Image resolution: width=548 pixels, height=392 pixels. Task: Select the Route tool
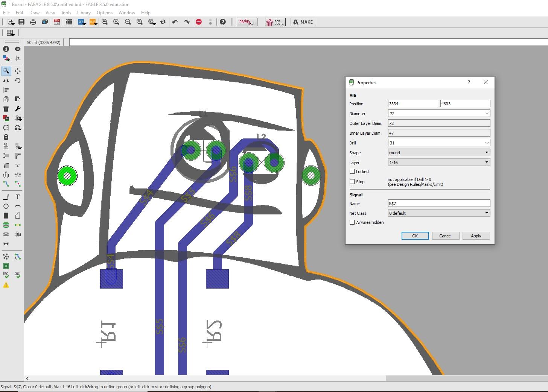coord(6,184)
